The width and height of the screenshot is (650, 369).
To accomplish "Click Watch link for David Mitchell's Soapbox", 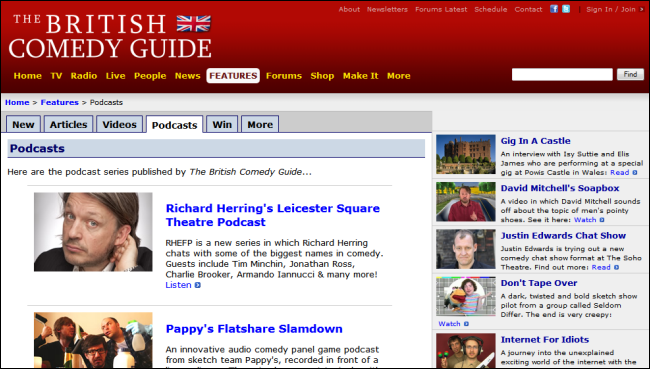I will click(585, 220).
